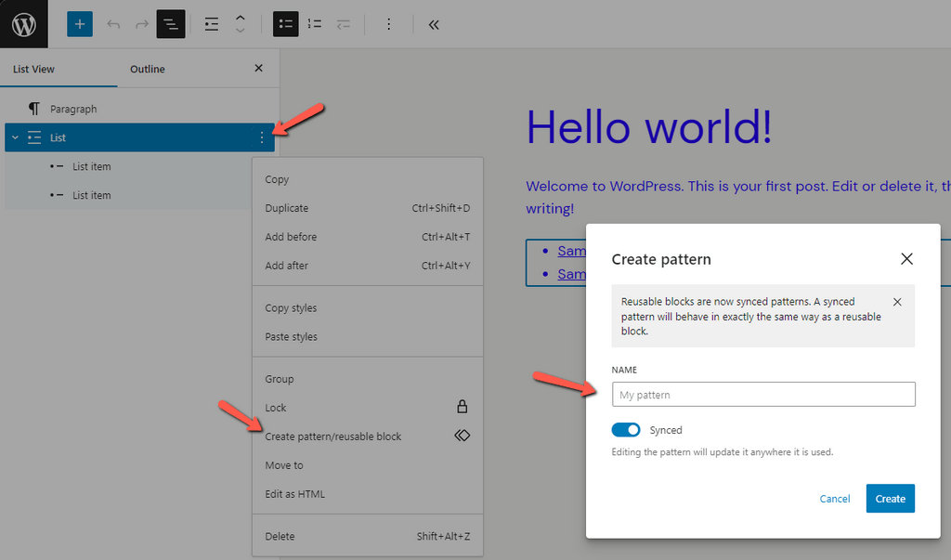Toggle the Unordered list button in the toolbar
This screenshot has height=560, width=951.
tap(285, 24)
